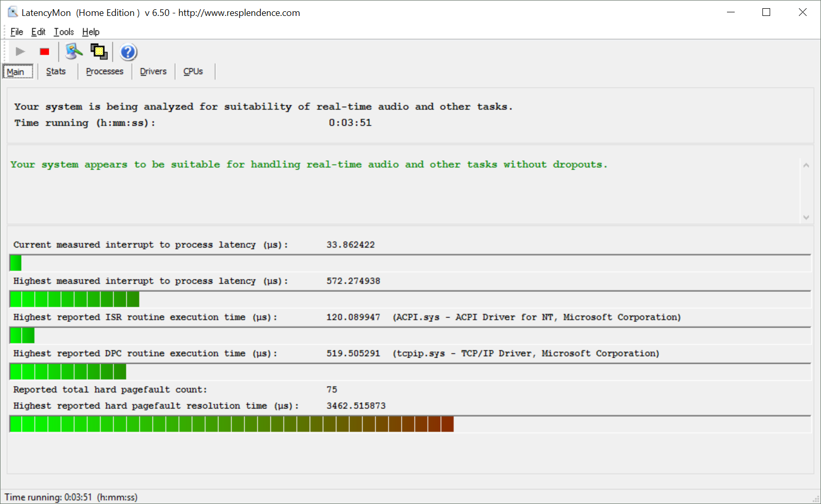Viewport: 821px width, 504px height.
Task: Click the 572.274938 highest latency value
Action: [353, 281]
